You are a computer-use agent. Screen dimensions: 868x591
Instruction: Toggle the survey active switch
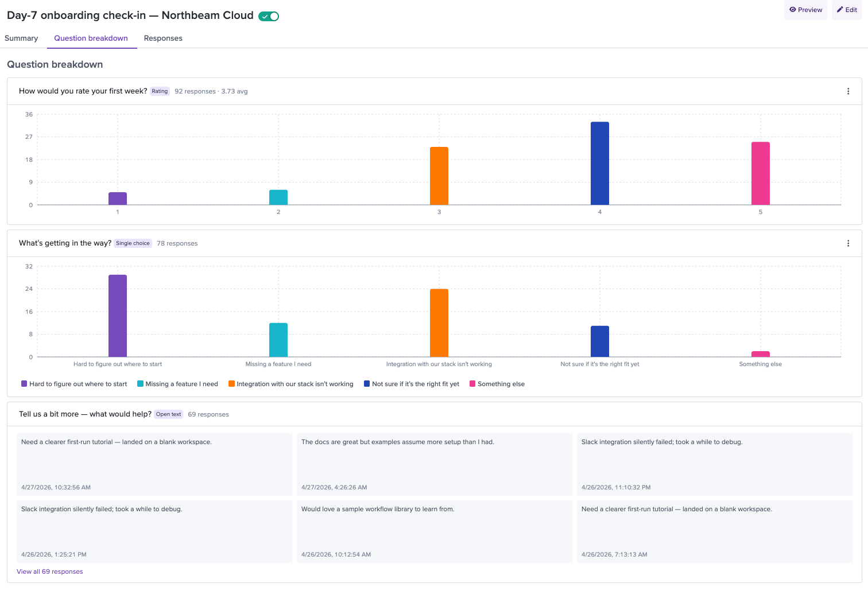(269, 16)
